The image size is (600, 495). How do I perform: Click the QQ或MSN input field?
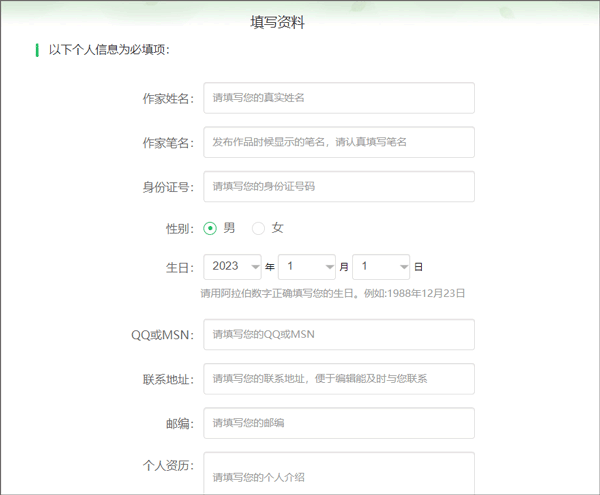click(x=338, y=334)
